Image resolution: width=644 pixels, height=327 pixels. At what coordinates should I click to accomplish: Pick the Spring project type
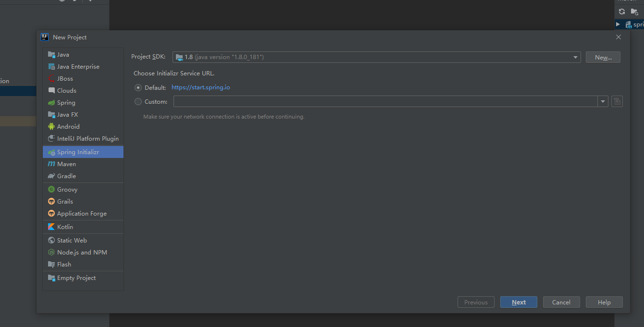[x=83, y=103]
